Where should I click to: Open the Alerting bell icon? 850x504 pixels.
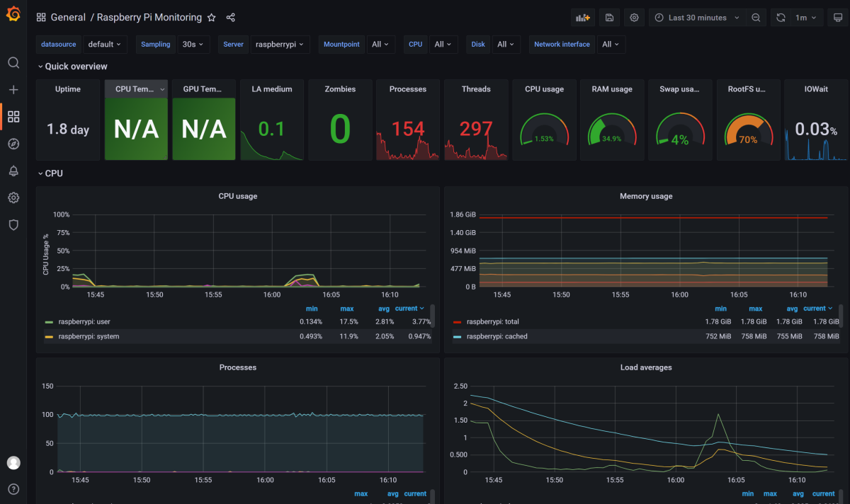click(x=13, y=171)
